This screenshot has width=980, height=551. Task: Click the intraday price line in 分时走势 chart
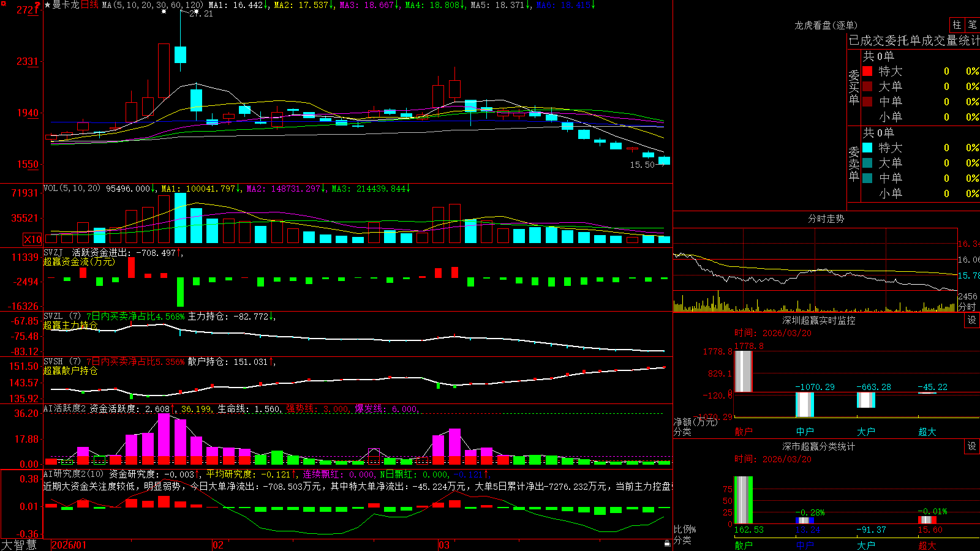coord(815,272)
